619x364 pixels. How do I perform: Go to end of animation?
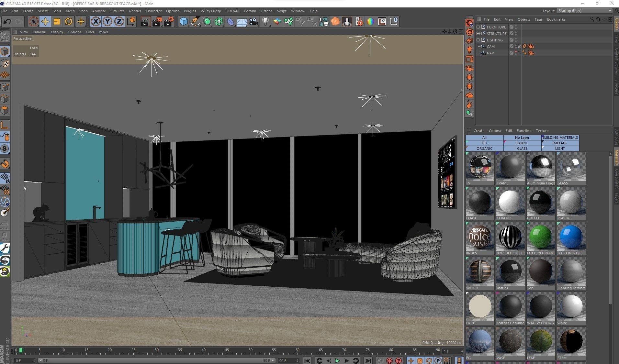(368, 360)
